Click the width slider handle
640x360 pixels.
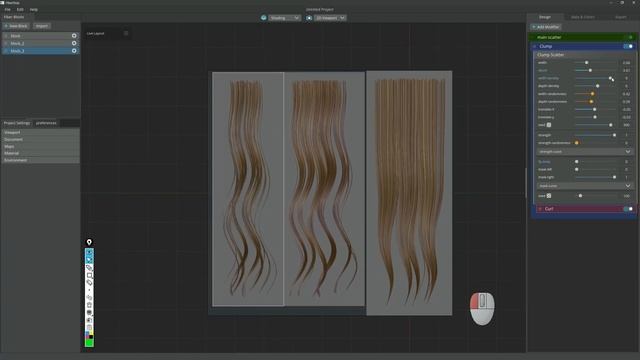coord(587,62)
